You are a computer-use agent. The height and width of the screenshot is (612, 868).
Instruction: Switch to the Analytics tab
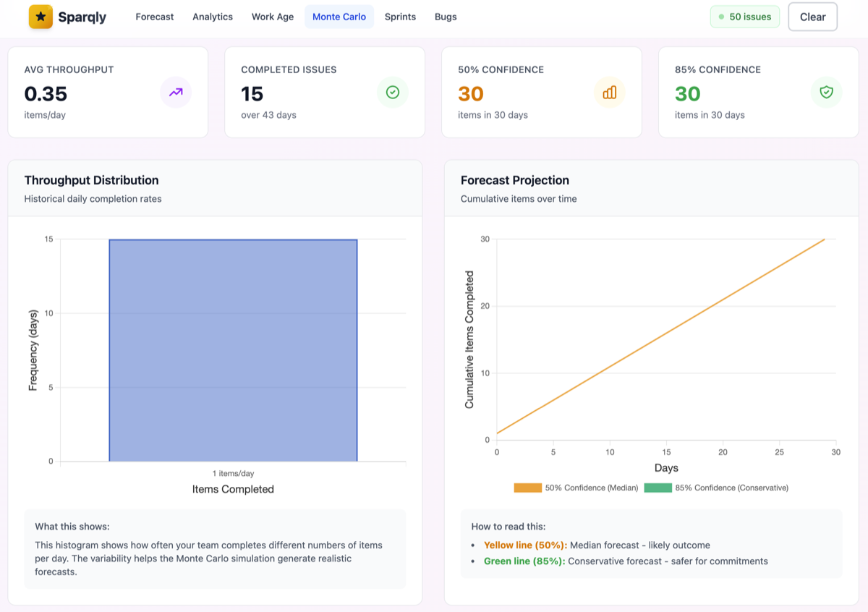(x=213, y=17)
